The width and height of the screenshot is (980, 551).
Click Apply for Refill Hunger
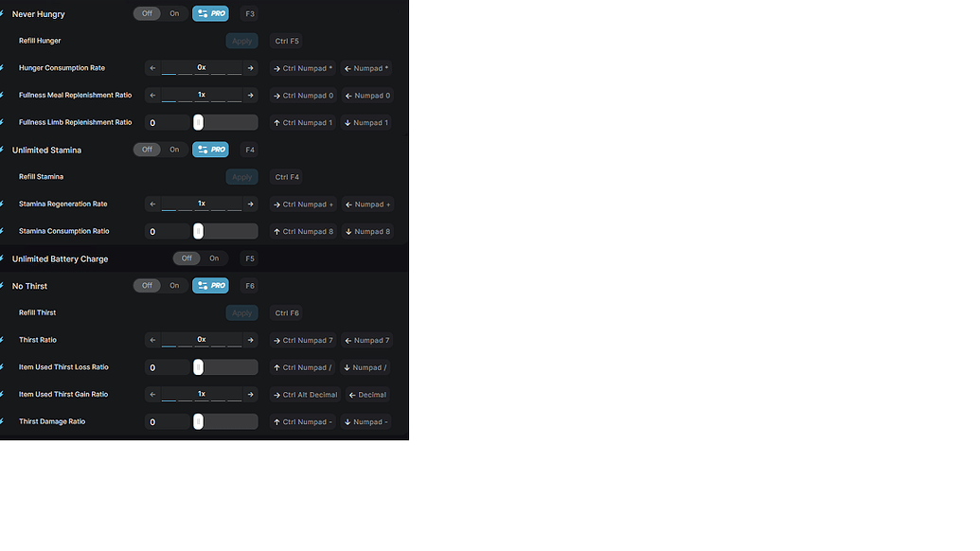[x=241, y=41]
